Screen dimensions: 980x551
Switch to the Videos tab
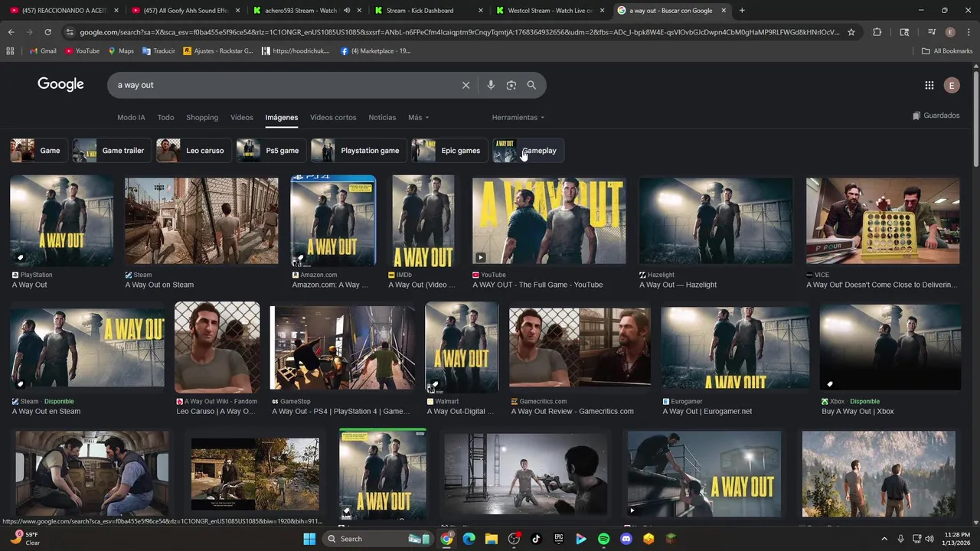pyautogui.click(x=242, y=117)
